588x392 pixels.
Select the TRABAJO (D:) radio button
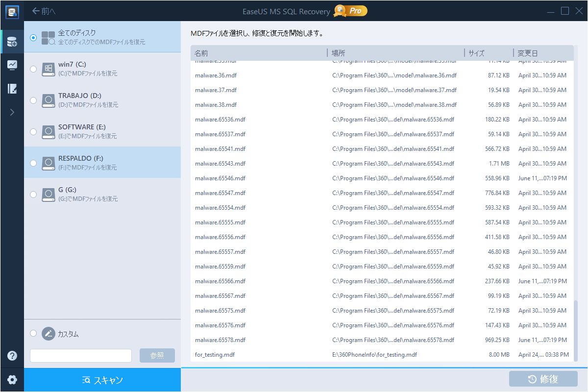[33, 100]
